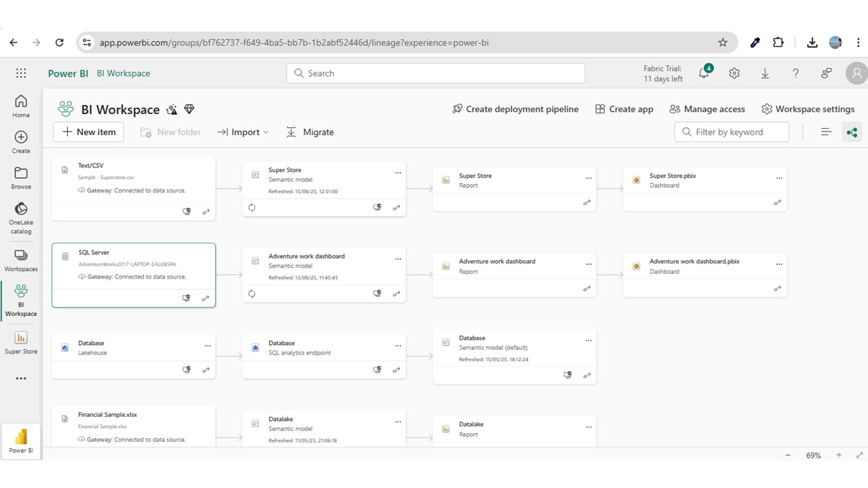The image size is (868, 488).
Task: Refresh Adventure work dashboard semantic model
Action: click(252, 293)
